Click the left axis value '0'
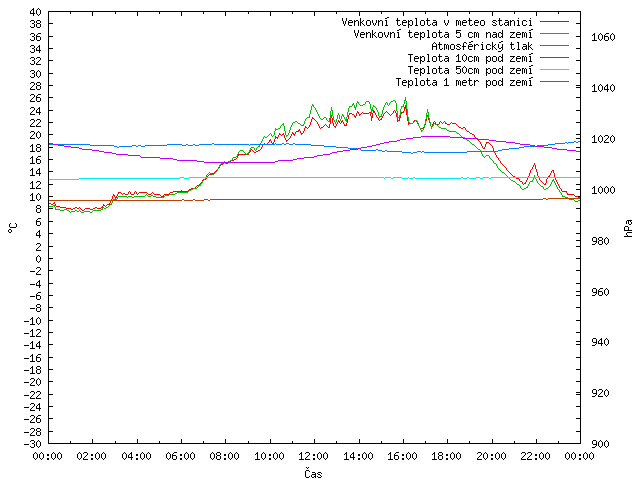Viewport: 640px width, 480px height. click(38, 258)
